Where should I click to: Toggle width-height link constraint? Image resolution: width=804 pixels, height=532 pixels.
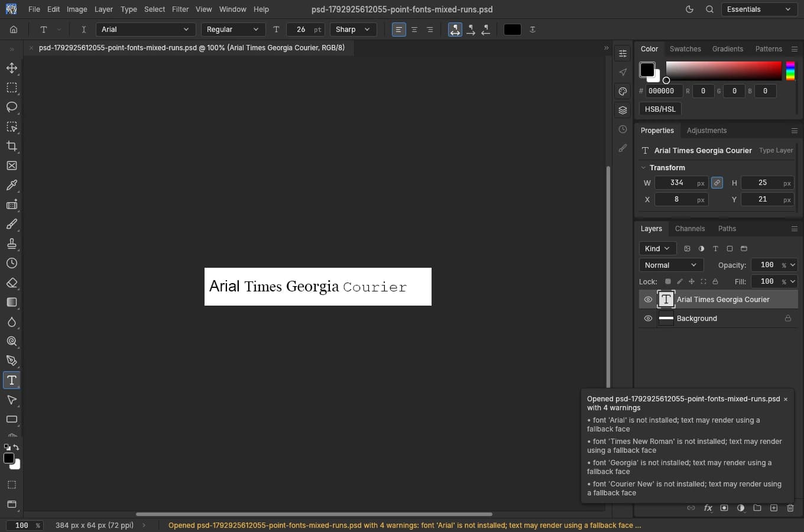tap(717, 183)
